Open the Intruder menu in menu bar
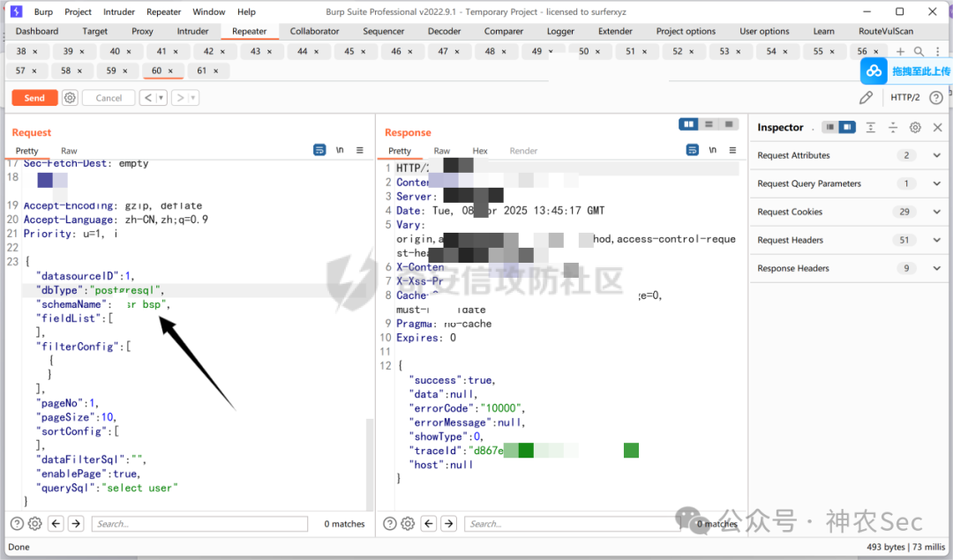 point(119,11)
